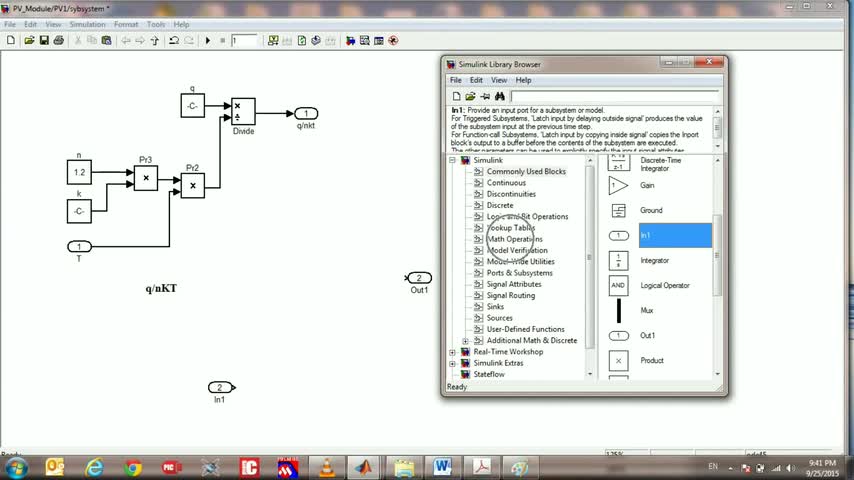Open Model Explorer icon in toolbar
This screenshot has height=480, width=854.
tap(364, 41)
